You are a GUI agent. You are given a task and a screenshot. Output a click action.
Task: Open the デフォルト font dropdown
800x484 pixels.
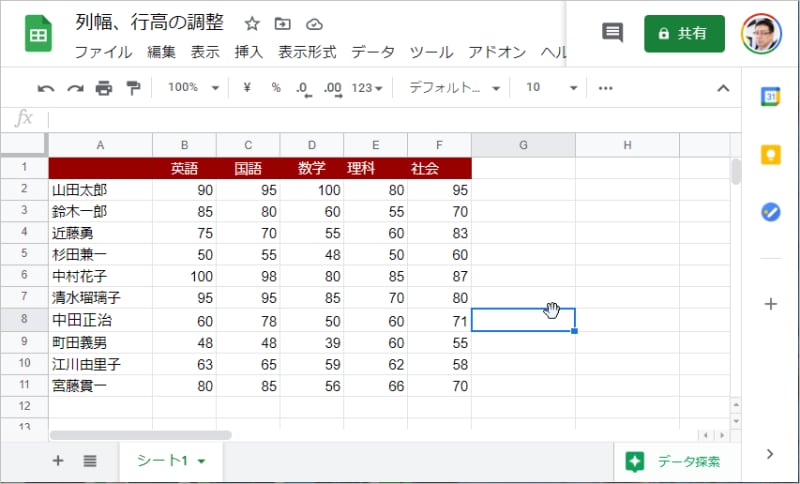tap(454, 88)
